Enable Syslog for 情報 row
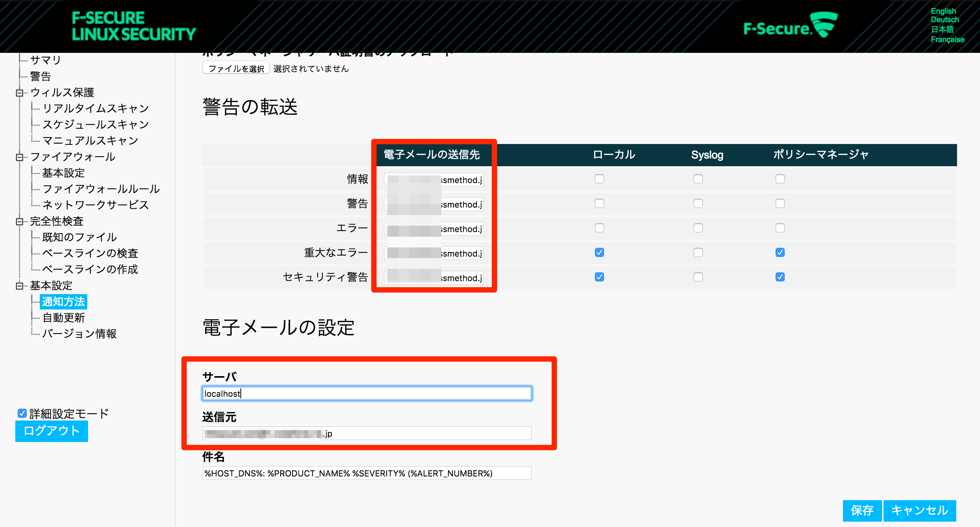This screenshot has height=527, width=980. click(x=698, y=179)
